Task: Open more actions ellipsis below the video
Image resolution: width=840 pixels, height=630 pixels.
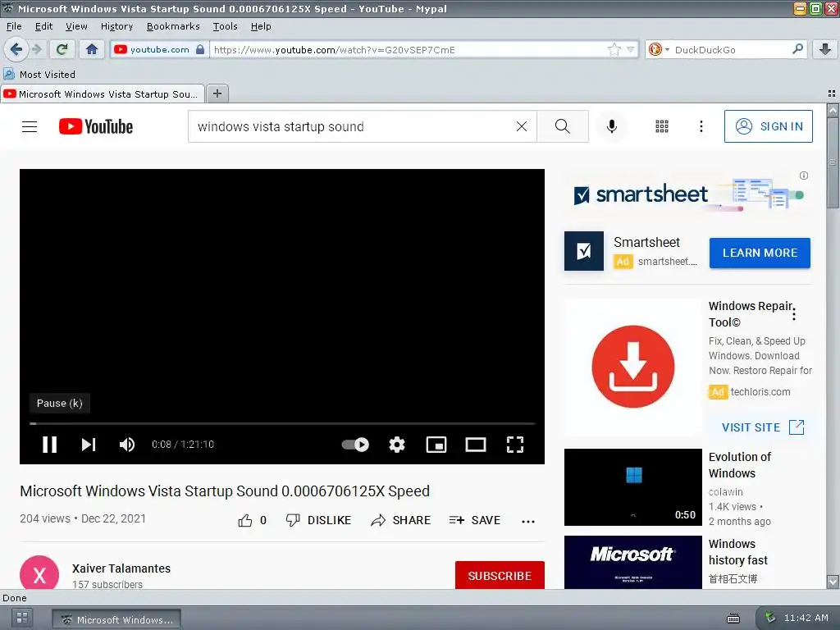Action: click(528, 521)
